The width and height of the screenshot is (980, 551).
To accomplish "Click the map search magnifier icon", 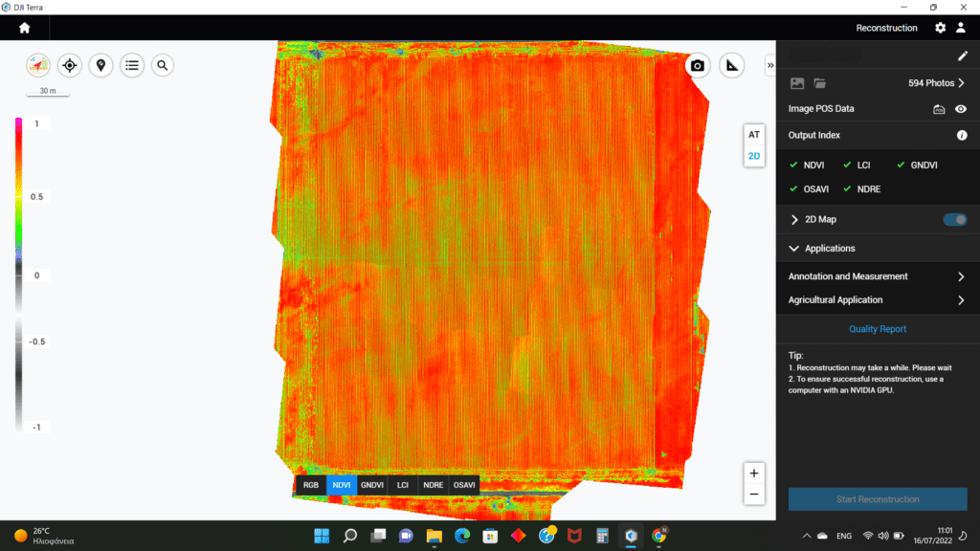I will (x=163, y=65).
